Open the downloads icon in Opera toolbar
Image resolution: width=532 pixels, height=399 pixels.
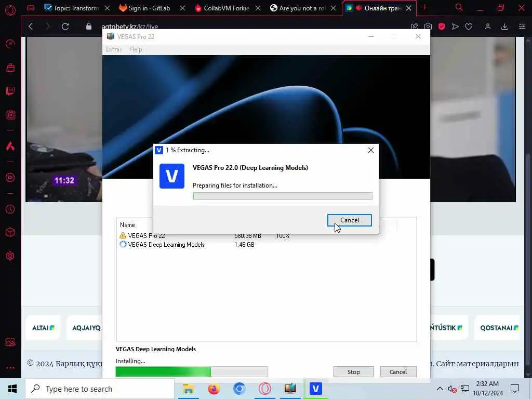click(504, 26)
